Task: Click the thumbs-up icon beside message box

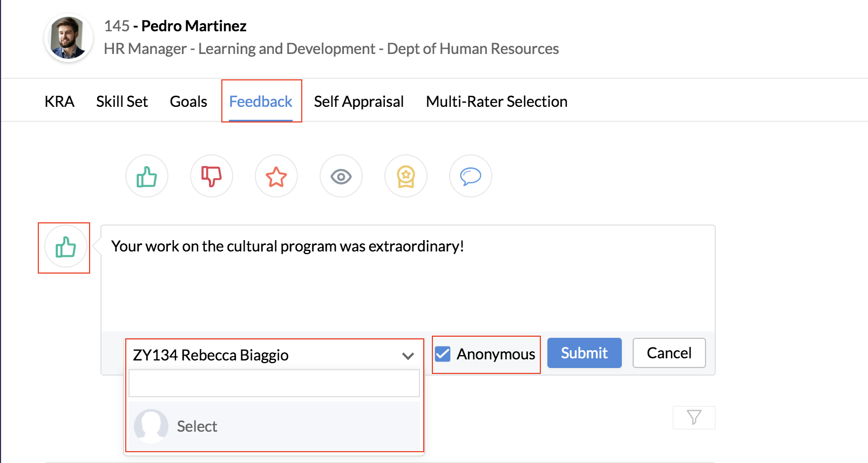Action: click(x=65, y=248)
